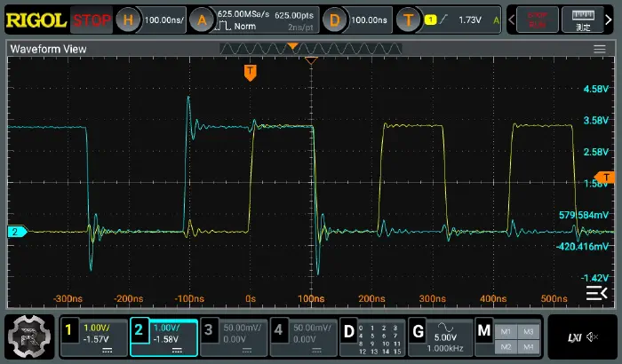Enable channel 4
The width and height of the screenshot is (622, 364).
tap(303, 336)
